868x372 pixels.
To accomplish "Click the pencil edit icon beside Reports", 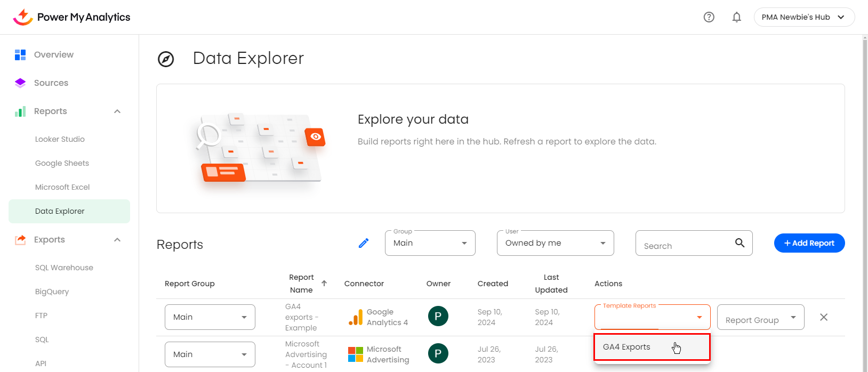I will tap(364, 243).
